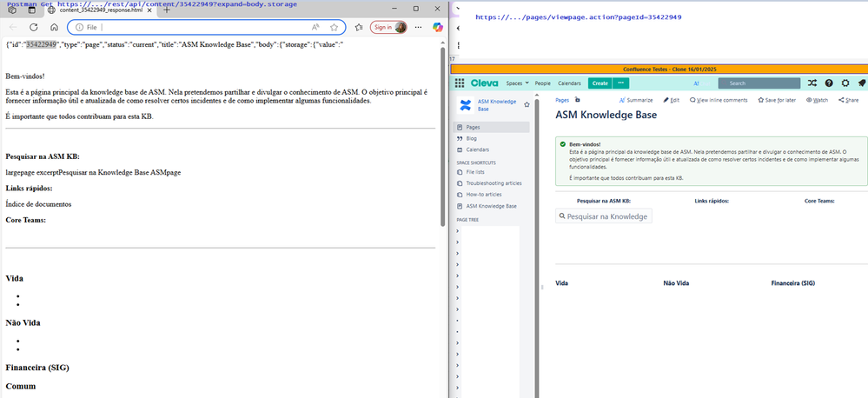Open the ASM Knowledge Base space title link
This screenshot has height=398, width=868.
[x=496, y=105]
